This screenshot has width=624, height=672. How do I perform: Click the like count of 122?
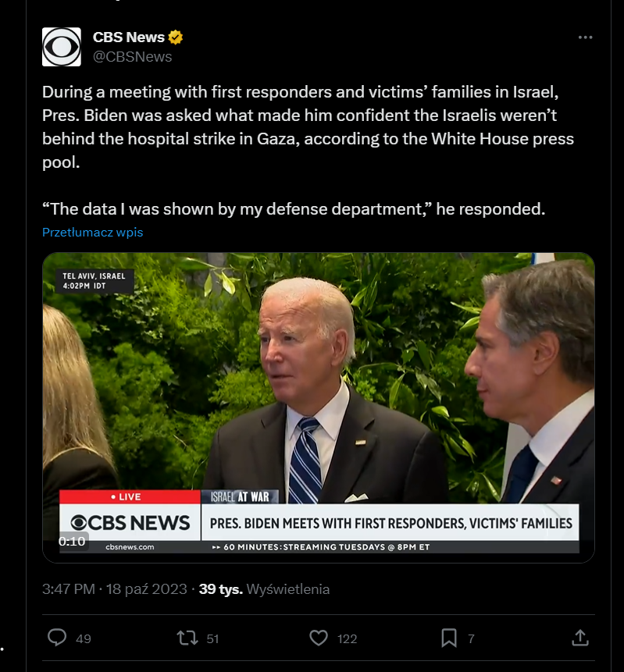pyautogui.click(x=347, y=638)
